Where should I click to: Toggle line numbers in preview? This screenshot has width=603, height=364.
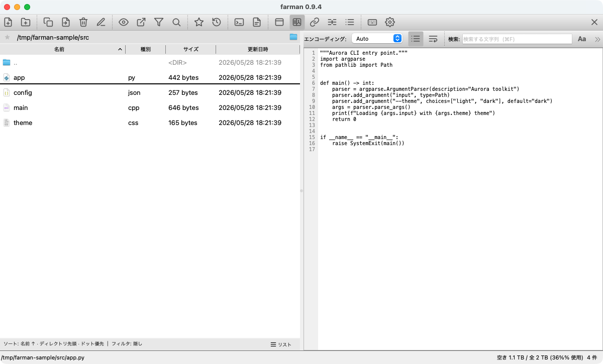(x=416, y=39)
